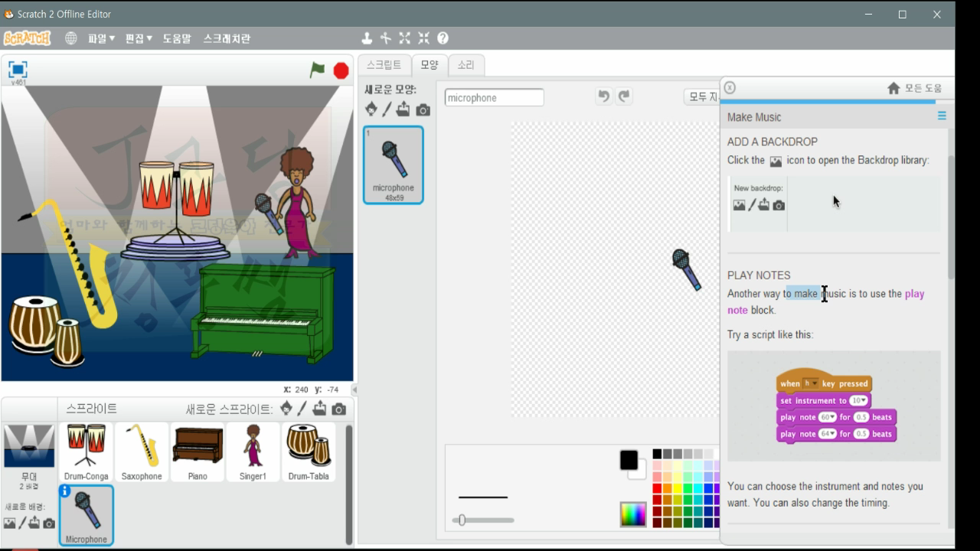Click the Block help question mark icon
This screenshot has width=980, height=551.
pos(443,38)
